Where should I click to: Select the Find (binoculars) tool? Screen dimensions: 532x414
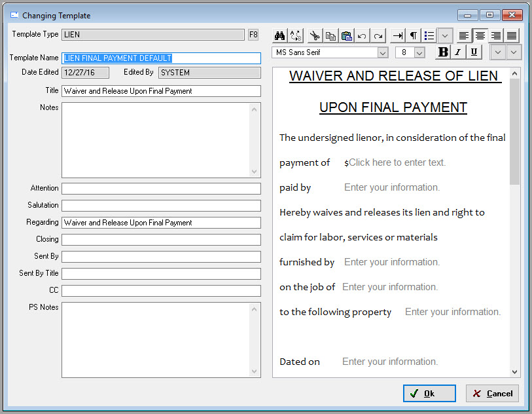point(279,35)
